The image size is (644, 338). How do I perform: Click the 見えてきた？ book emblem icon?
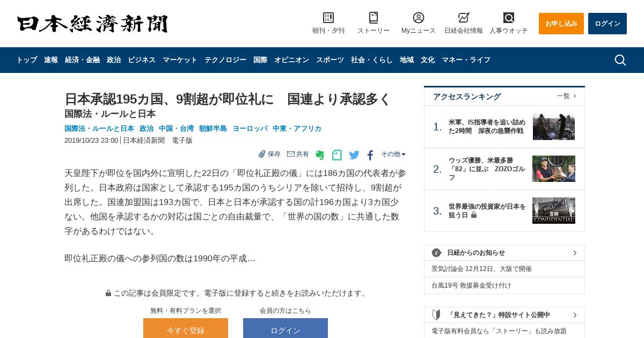[437, 315]
